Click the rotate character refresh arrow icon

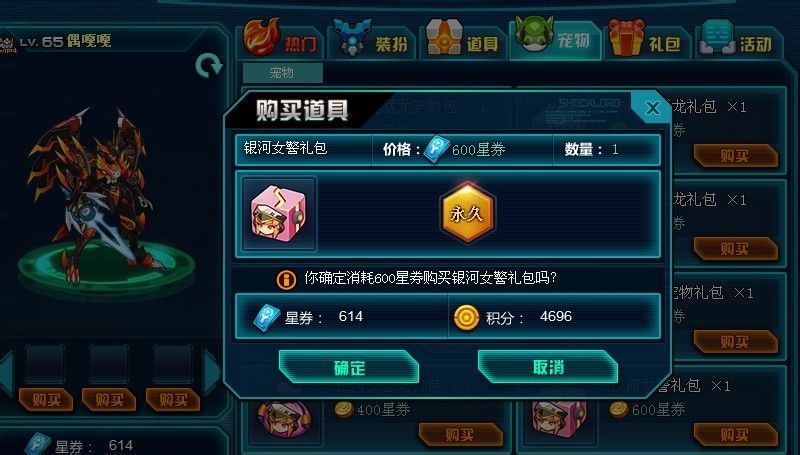click(209, 66)
